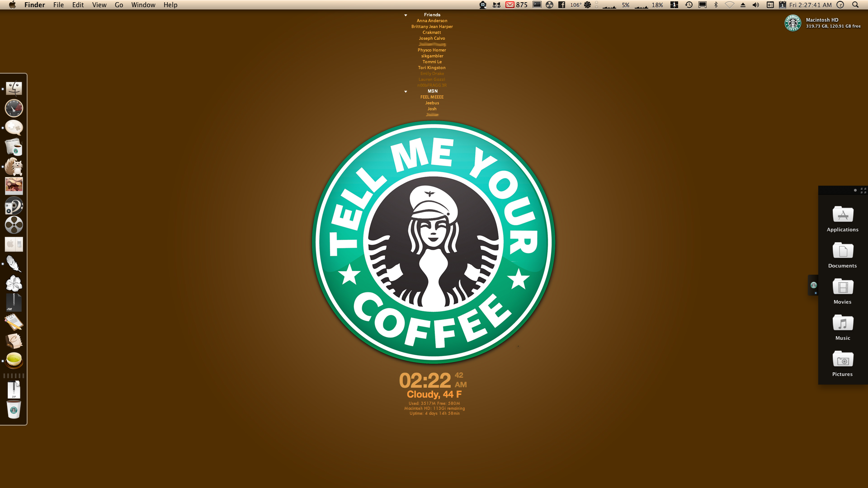Click the desktop clock 02:22 widget

433,380
